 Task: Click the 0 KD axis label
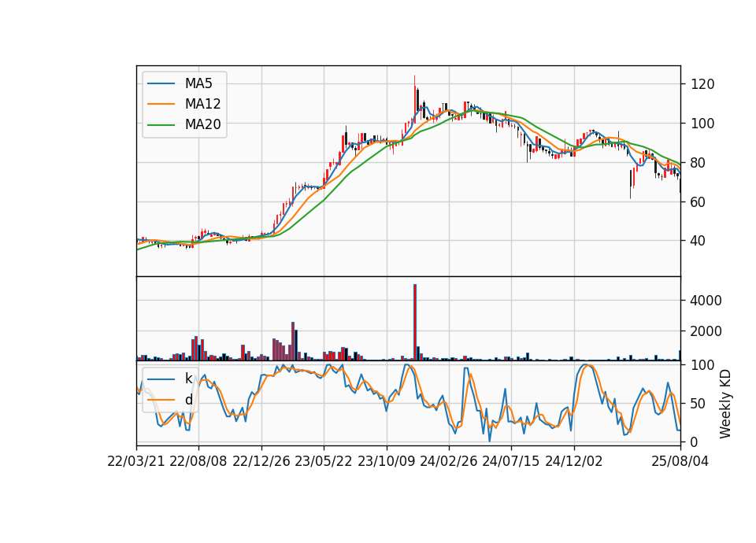[695, 441]
